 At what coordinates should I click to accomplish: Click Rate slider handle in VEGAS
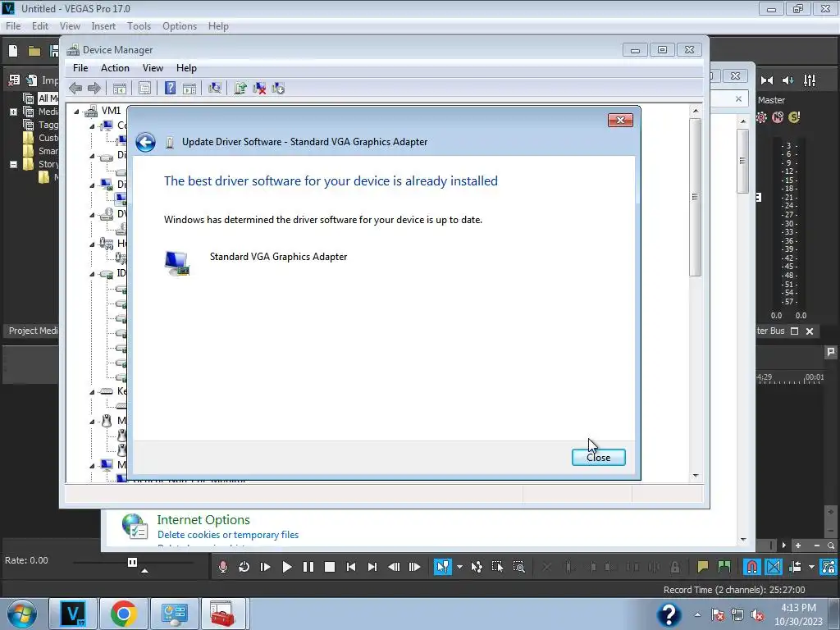pos(132,562)
